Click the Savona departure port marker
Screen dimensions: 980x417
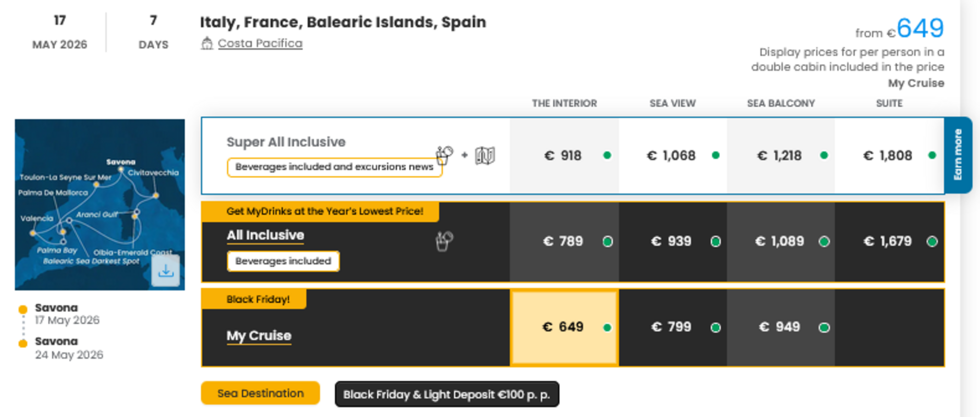tap(23, 309)
